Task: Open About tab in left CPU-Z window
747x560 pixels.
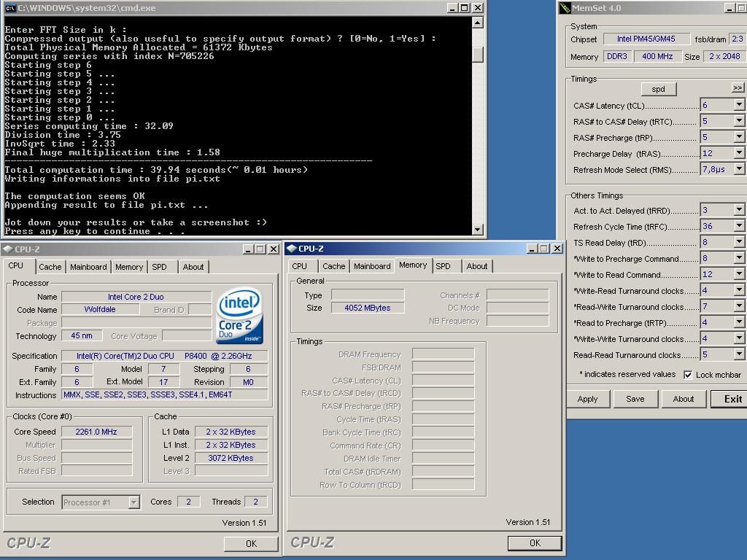Action: 193,267
